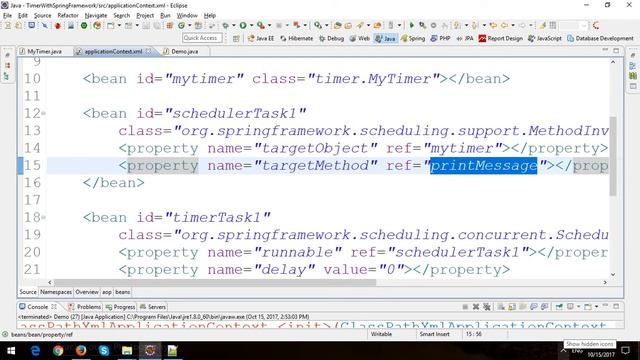
Task: Switch to the aop editor tab
Action: point(107,292)
